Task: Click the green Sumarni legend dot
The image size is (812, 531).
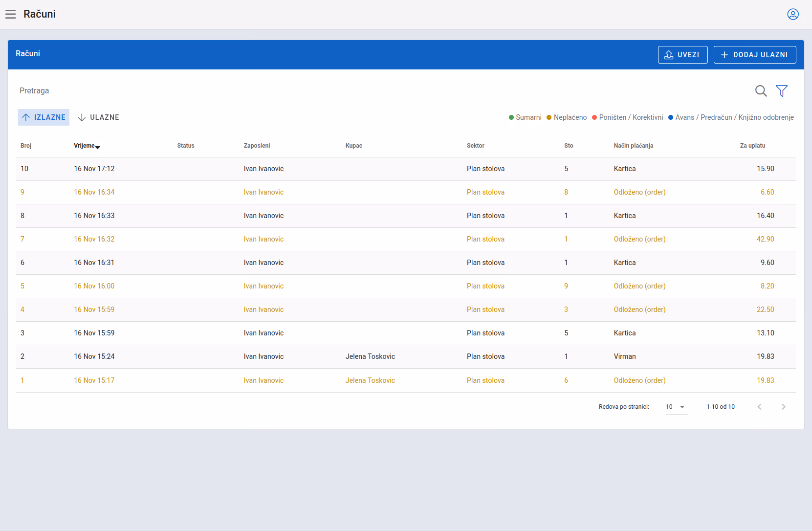Action: (511, 117)
